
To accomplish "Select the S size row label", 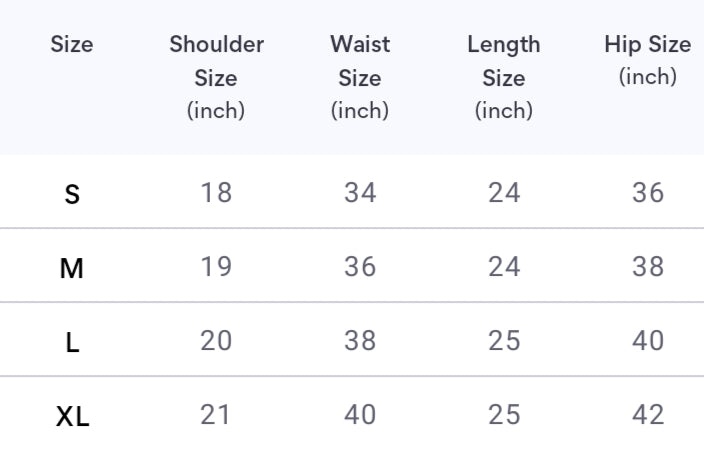I will coord(72,194).
